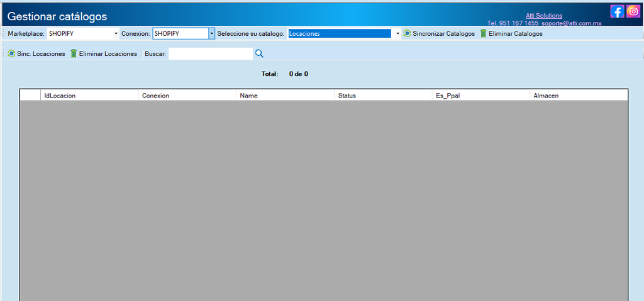
Task: Select the Marketplace SHOPIFY combo box
Action: [83, 34]
